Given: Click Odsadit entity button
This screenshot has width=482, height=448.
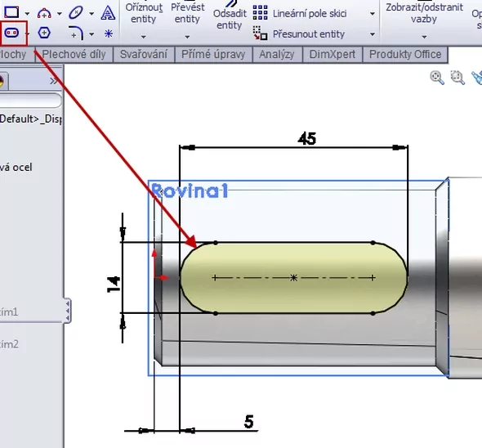Looking at the screenshot, I should point(230,19).
